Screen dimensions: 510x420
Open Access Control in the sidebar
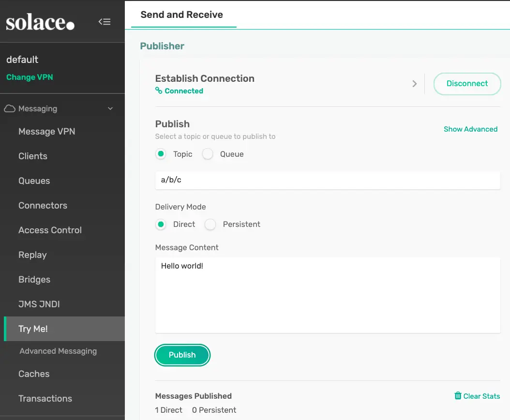[50, 230]
